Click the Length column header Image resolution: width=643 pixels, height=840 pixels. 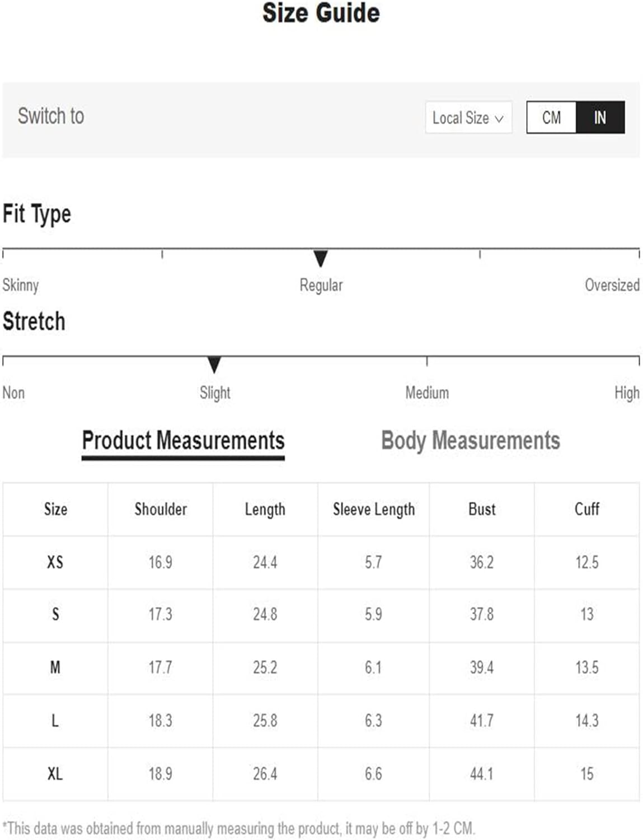(x=265, y=510)
